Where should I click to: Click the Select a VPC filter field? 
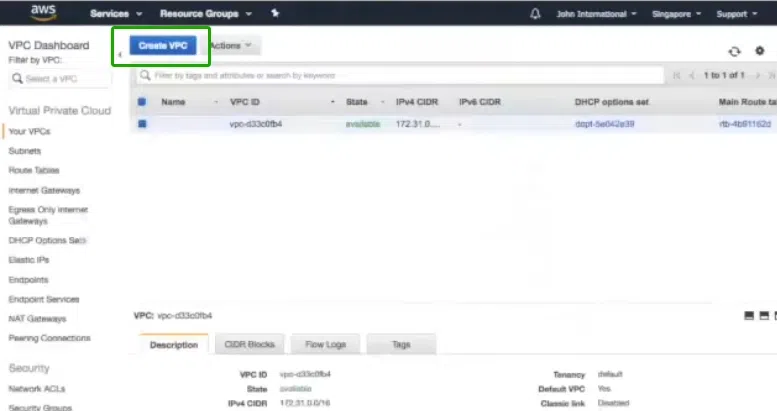[60, 79]
